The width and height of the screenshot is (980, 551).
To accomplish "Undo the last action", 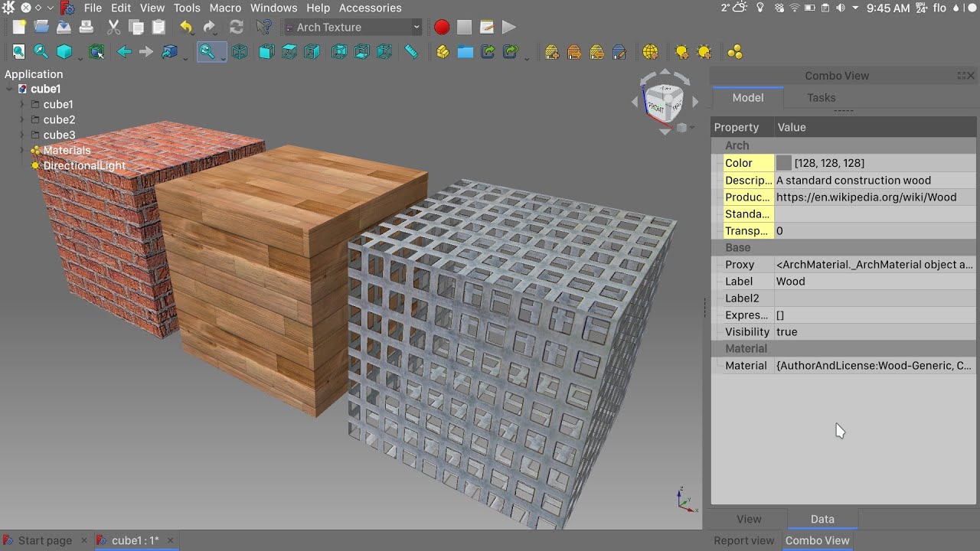I will pyautogui.click(x=187, y=27).
